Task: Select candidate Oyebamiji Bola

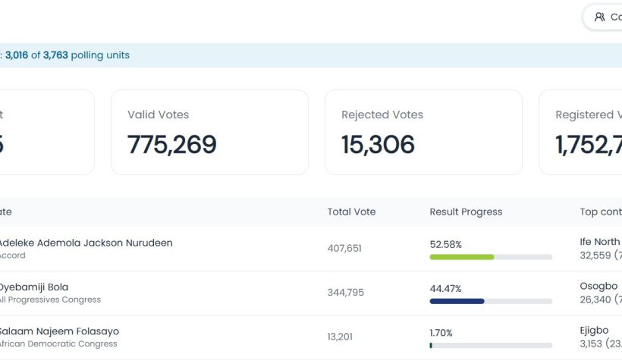Action: [x=33, y=287]
